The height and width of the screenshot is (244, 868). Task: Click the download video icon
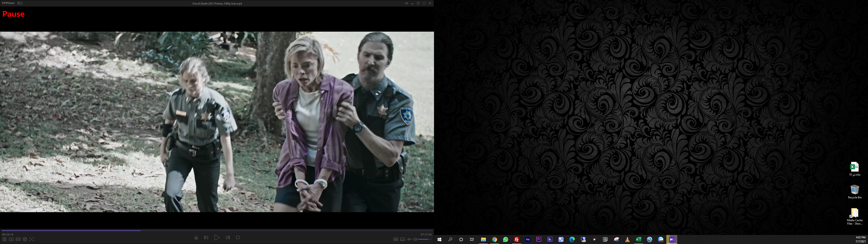point(11,239)
